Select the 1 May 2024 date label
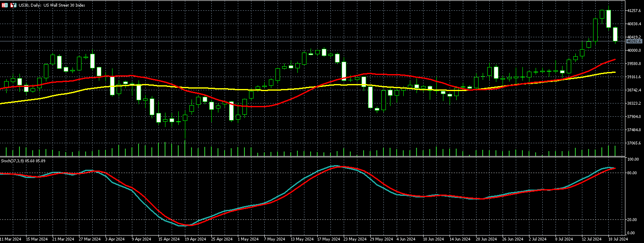Viewport: 644px width, 243px height. (x=246, y=239)
